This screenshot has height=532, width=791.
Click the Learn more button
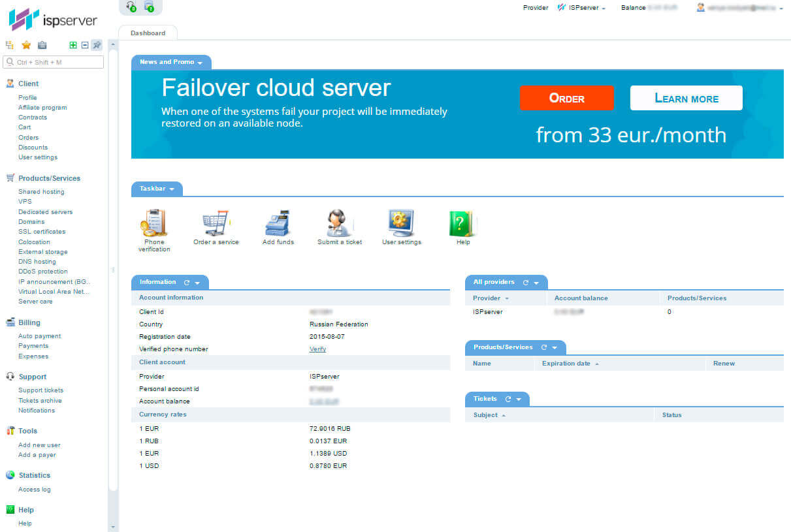[x=686, y=98]
